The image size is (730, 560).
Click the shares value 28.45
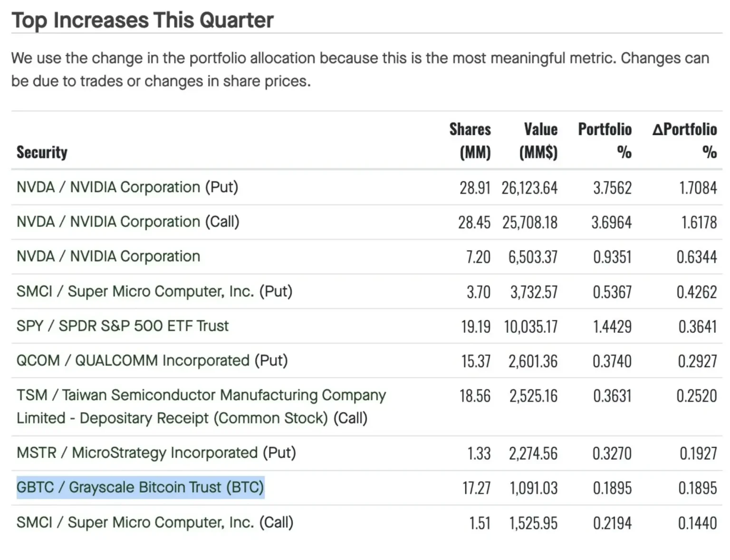click(474, 222)
